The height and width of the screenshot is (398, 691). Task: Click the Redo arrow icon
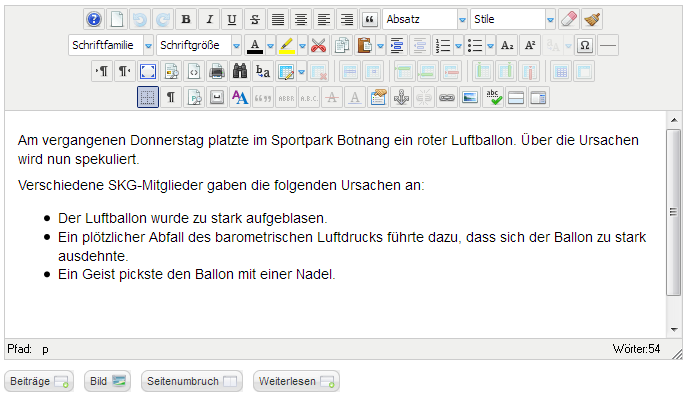tap(163, 19)
